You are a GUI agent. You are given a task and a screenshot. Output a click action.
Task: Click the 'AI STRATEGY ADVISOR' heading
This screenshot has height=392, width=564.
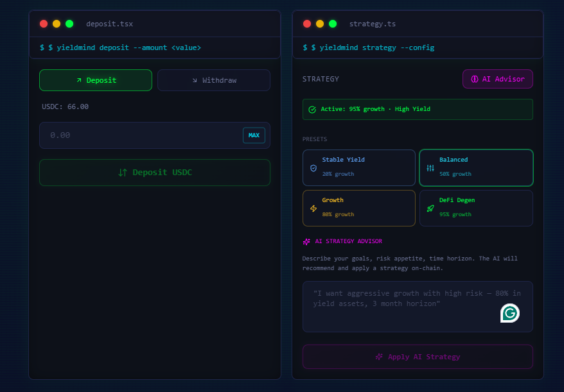[x=349, y=241]
